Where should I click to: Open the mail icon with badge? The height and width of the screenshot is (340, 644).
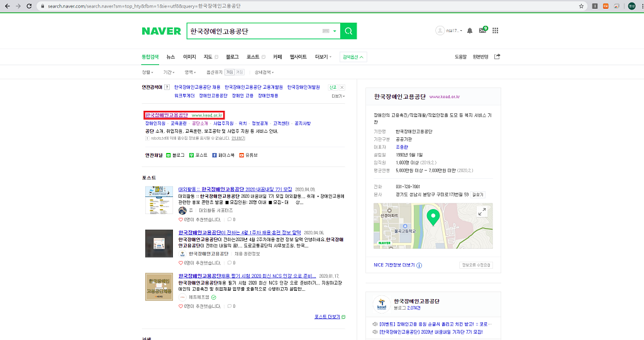pyautogui.click(x=483, y=30)
